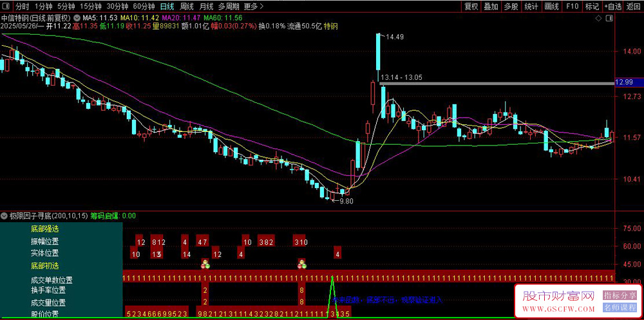Click the 成交单数位置 row label

[52, 281]
